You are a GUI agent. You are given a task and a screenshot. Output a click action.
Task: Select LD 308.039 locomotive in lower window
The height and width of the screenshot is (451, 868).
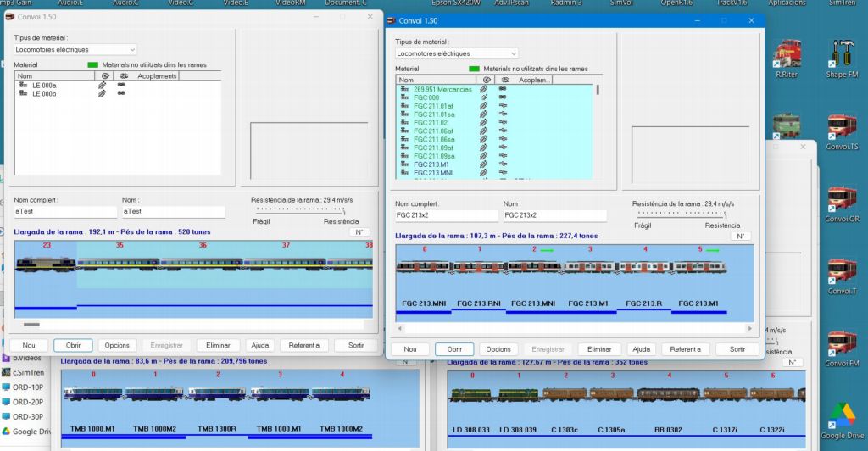tap(518, 394)
